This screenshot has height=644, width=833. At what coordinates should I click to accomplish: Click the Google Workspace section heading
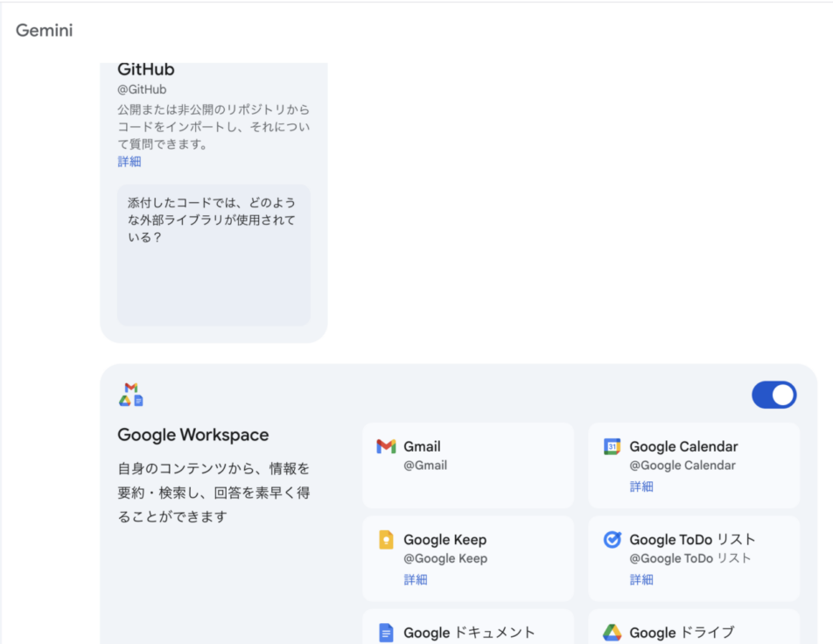click(192, 435)
